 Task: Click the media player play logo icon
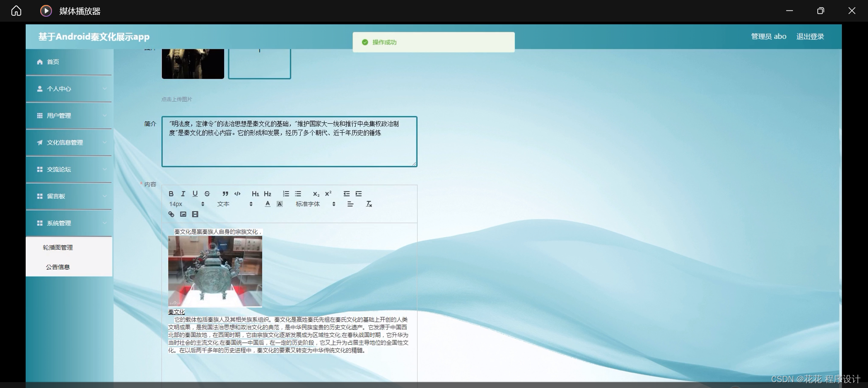[46, 11]
